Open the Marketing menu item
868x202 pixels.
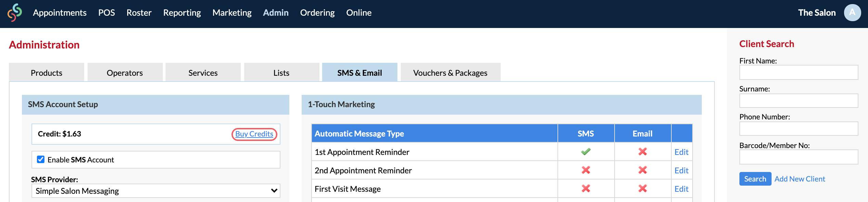(x=232, y=13)
